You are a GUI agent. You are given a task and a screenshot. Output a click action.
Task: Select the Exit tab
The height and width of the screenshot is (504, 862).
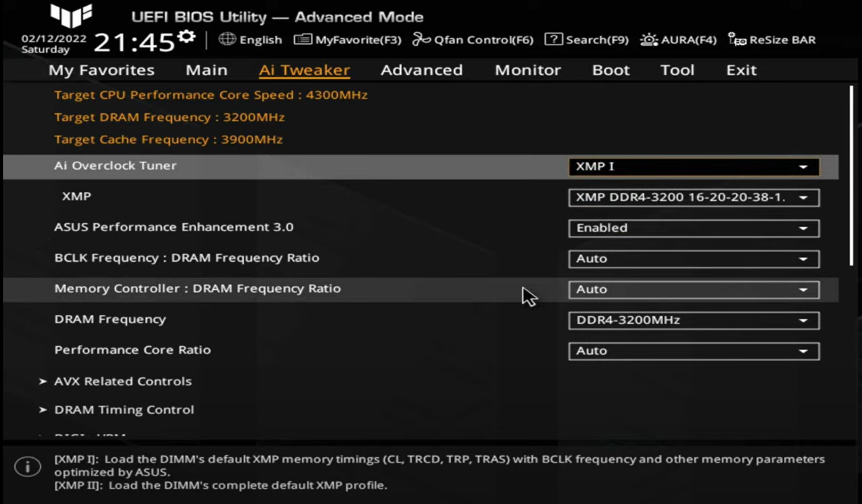(741, 70)
